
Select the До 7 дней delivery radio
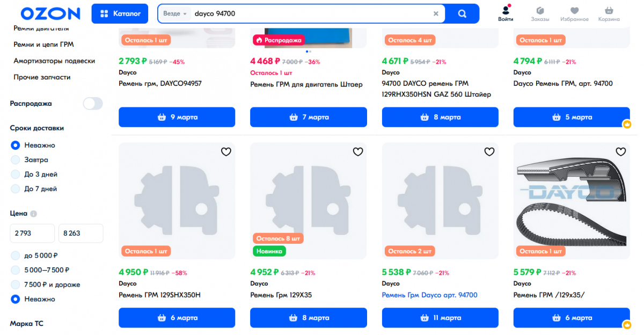coord(16,188)
